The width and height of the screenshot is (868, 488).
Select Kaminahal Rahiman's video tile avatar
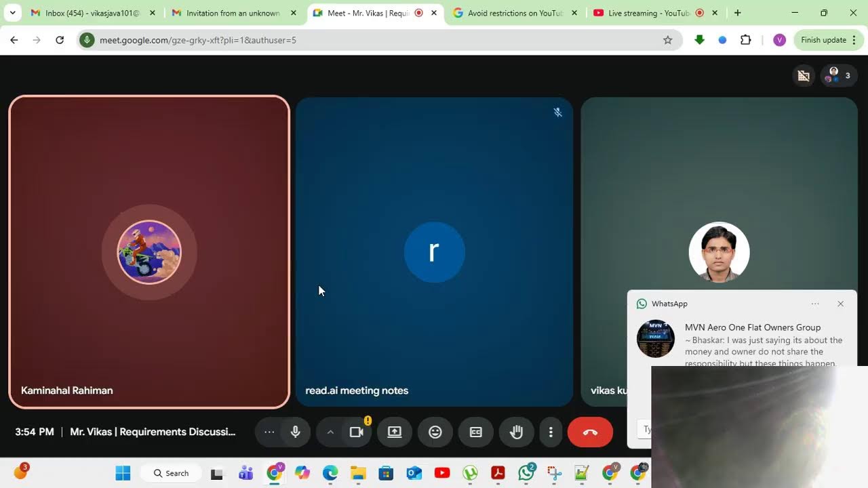(149, 252)
